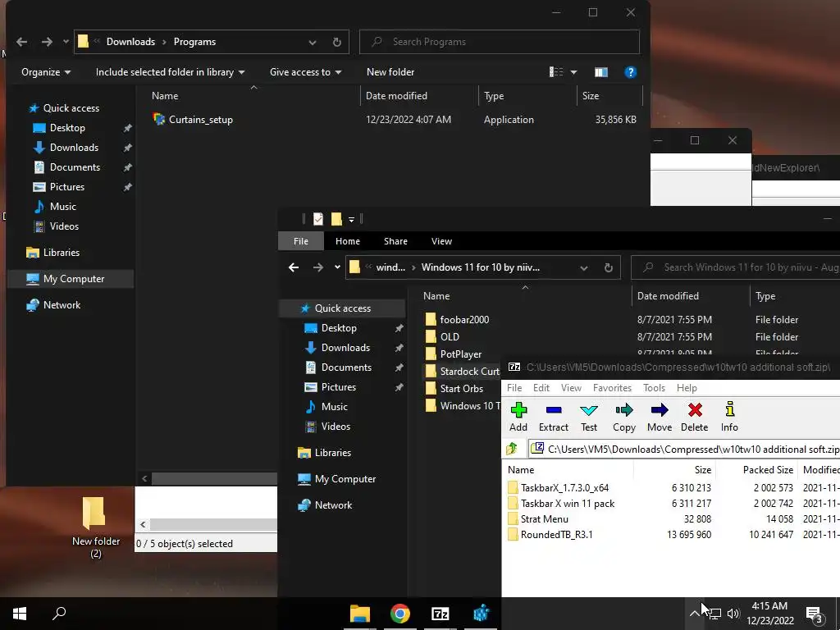Open Music in Programs window sidebar
The width and height of the screenshot is (840, 630).
tap(56, 207)
